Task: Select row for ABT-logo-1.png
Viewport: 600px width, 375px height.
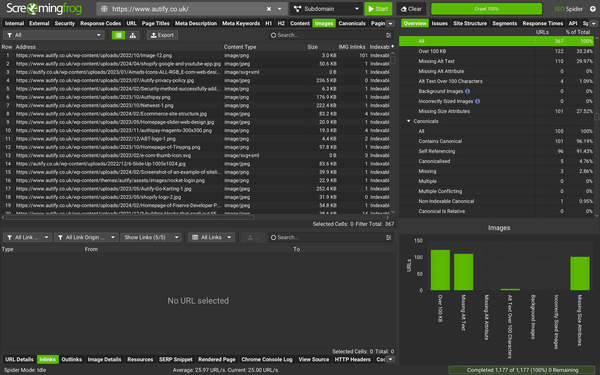Action: click(197, 139)
